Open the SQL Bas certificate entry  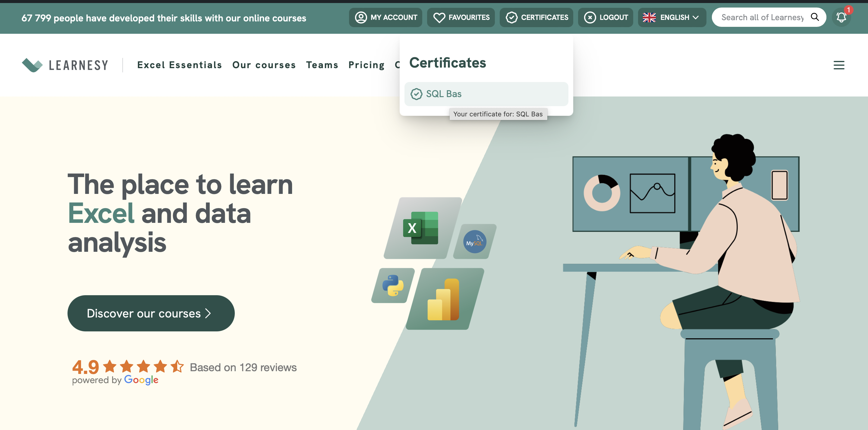pyautogui.click(x=486, y=94)
